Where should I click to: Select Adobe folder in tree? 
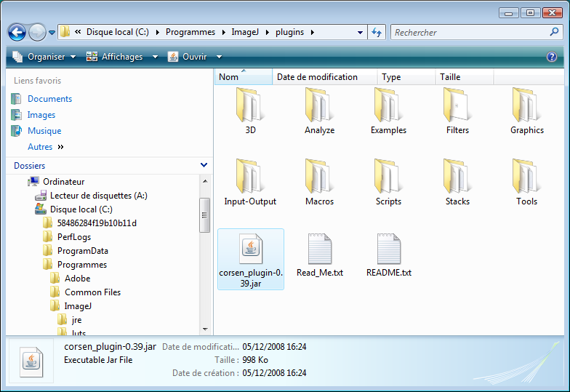[x=77, y=279]
